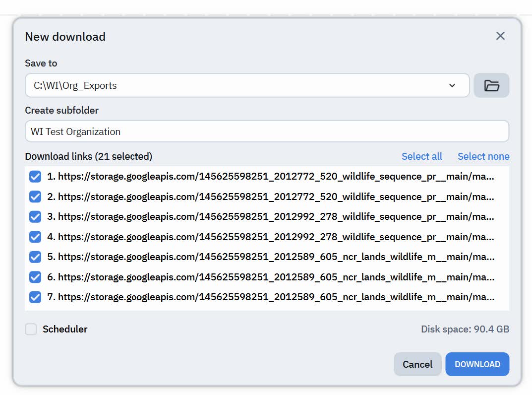
Task: Click the Download links (21 selected) heading
Action: [x=89, y=157]
